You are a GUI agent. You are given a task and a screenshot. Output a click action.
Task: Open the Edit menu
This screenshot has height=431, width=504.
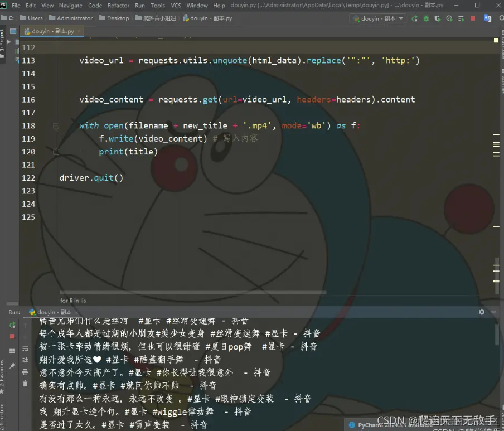pos(31,6)
